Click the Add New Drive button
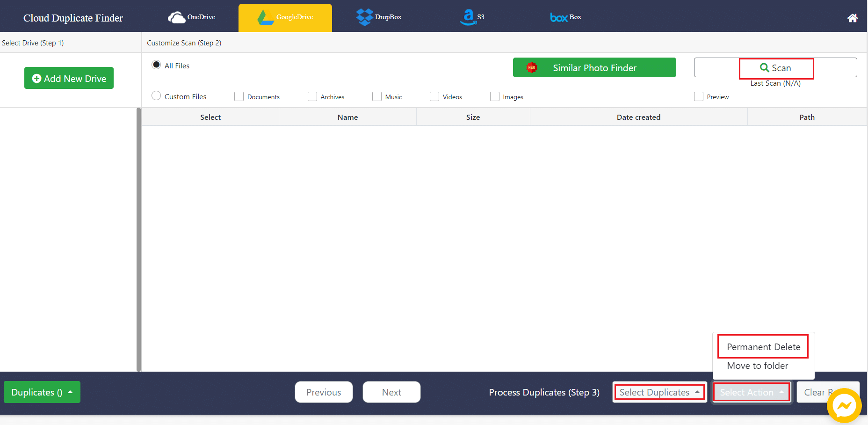 click(x=69, y=78)
